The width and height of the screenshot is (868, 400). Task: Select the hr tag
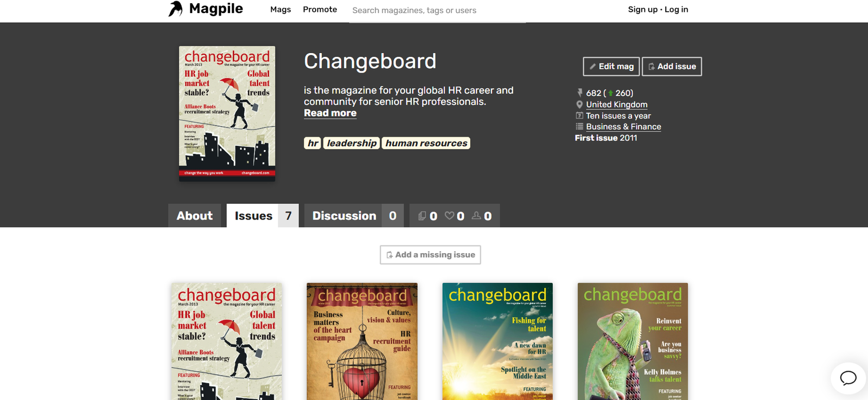[x=312, y=143]
